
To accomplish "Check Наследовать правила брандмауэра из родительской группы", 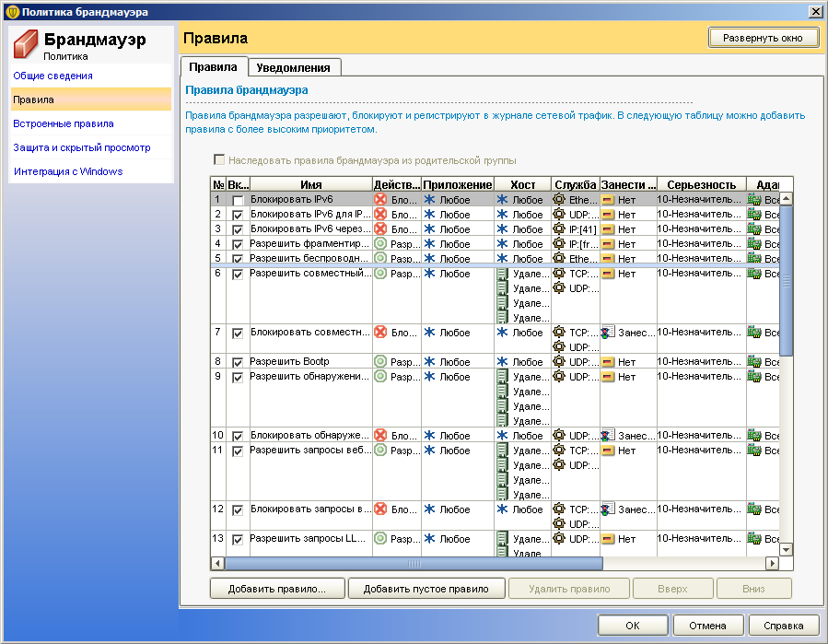I will point(218,159).
